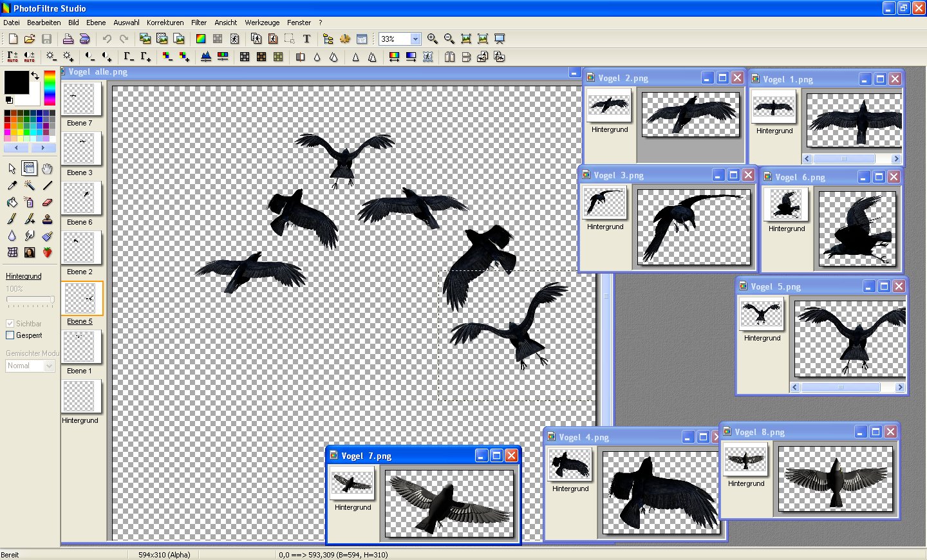Viewport: 927px width, 560px height.
Task: Select the strawberry nozzle tool
Action: click(x=47, y=252)
